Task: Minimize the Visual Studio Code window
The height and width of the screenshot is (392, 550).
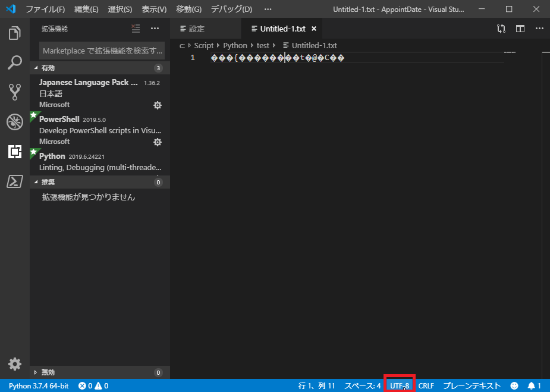Action: click(x=482, y=9)
